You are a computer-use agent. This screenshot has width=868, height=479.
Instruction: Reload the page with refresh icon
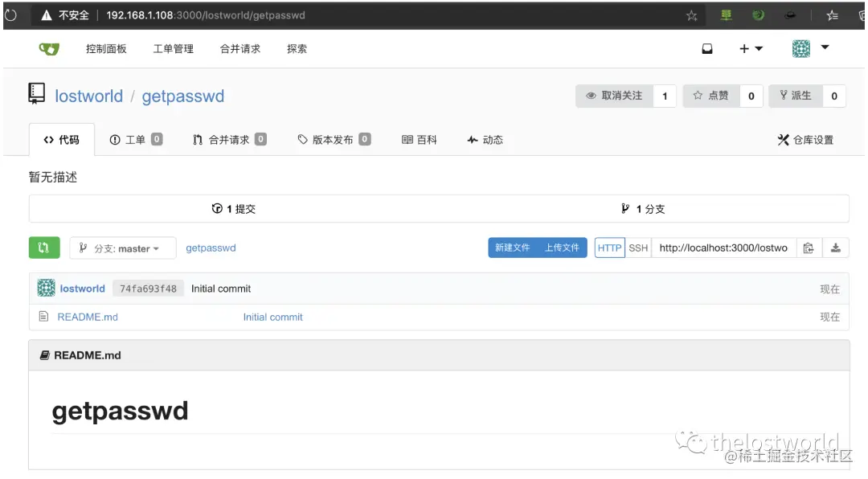coord(10,15)
